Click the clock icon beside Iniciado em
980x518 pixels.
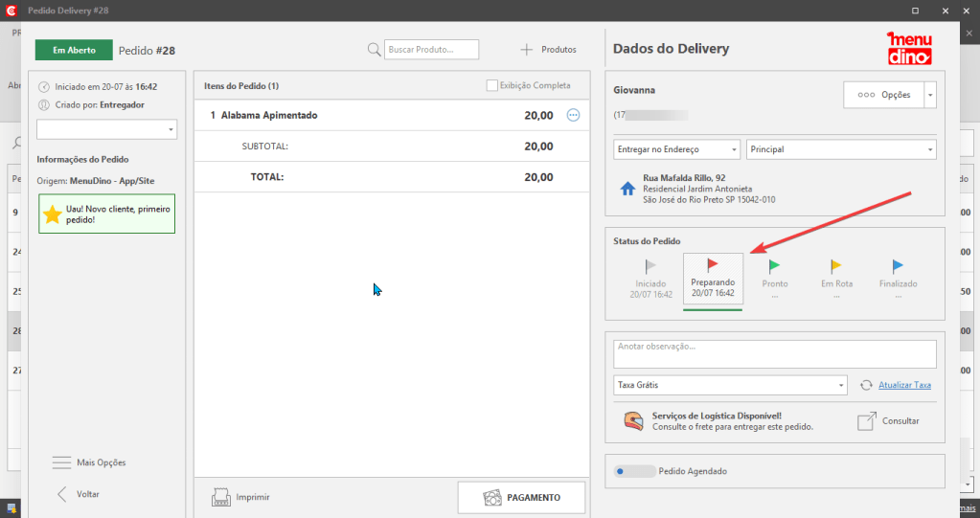44,87
